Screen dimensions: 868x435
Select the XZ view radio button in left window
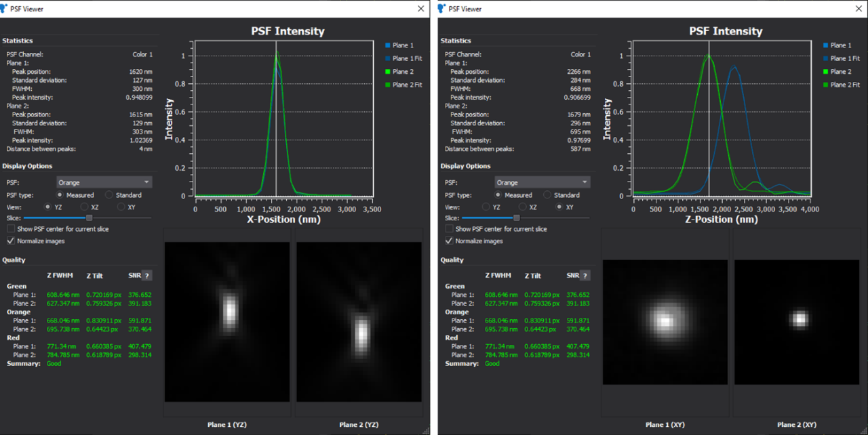(x=85, y=207)
